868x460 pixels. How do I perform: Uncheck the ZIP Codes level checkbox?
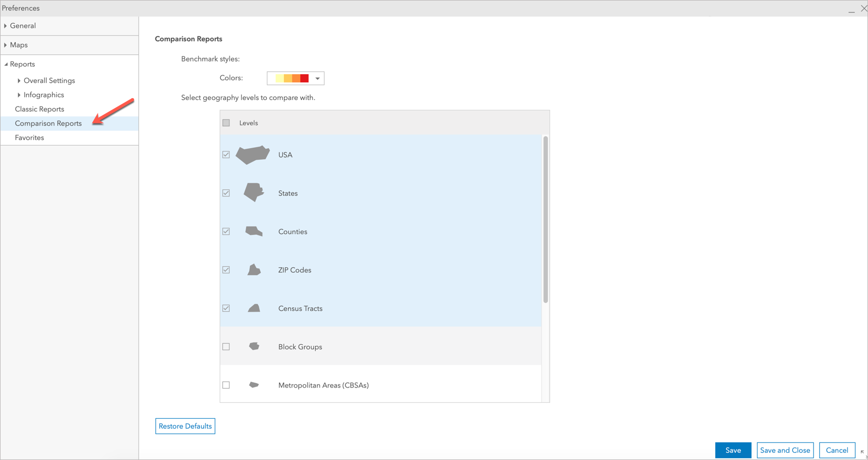[x=226, y=270]
